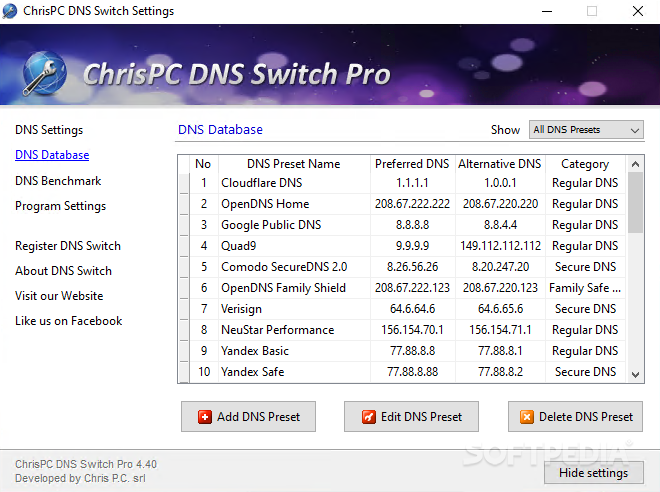Click Visit our Website link
660x492 pixels.
click(x=59, y=296)
